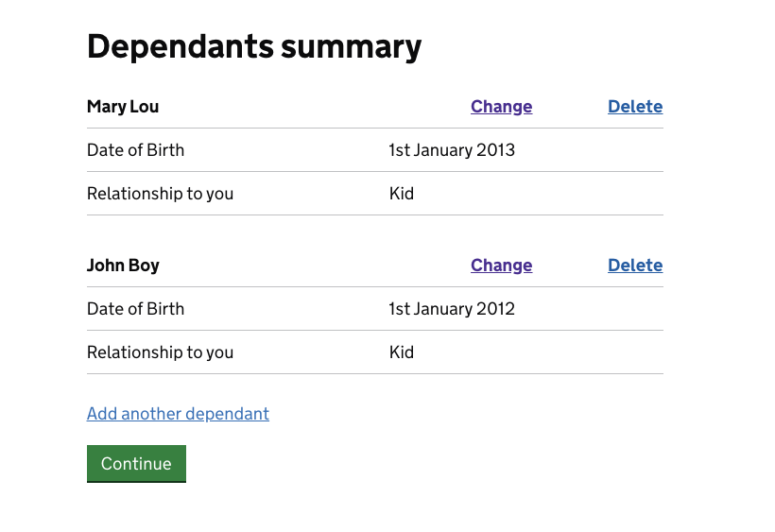Click the year 2013 in Mary Lou's birth date
Screen dimensions: 775x532
point(495,150)
